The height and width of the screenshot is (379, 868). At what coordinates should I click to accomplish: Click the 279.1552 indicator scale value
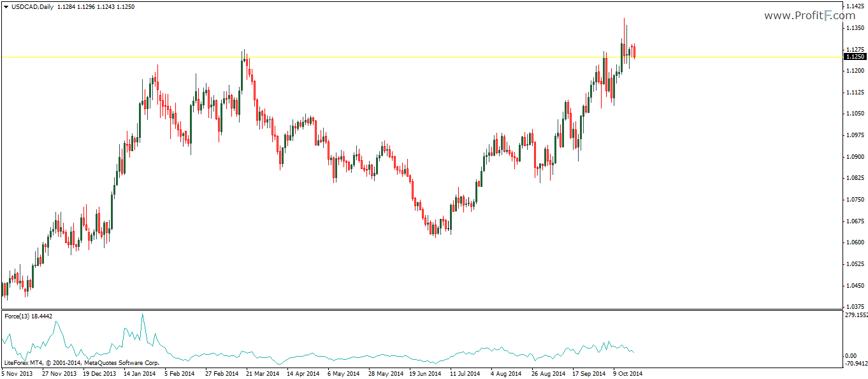pyautogui.click(x=855, y=315)
